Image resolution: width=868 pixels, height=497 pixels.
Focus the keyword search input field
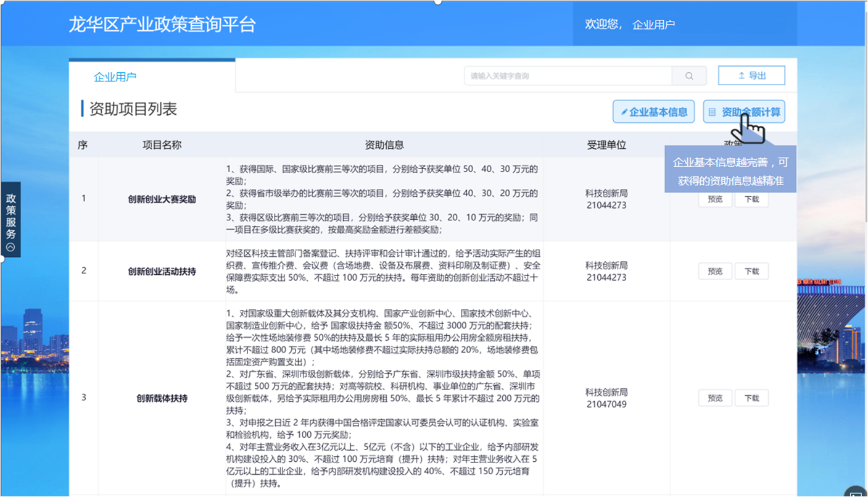click(x=568, y=76)
